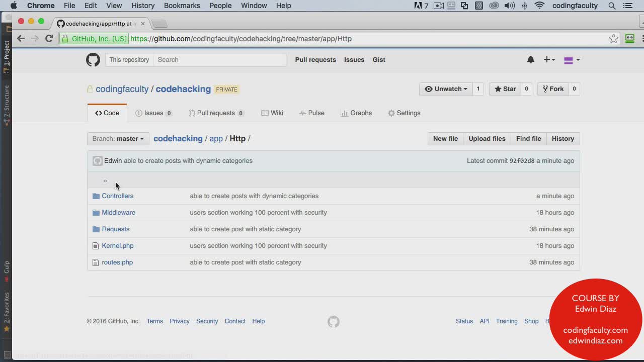Click the Kernel.php file icon
Screen dimensions: 644x362
coord(96,246)
